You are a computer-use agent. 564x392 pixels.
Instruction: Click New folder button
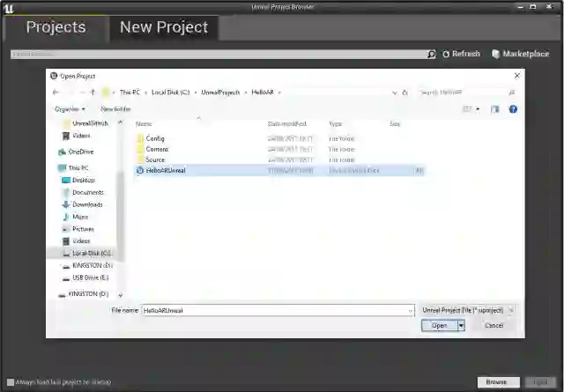coord(115,109)
